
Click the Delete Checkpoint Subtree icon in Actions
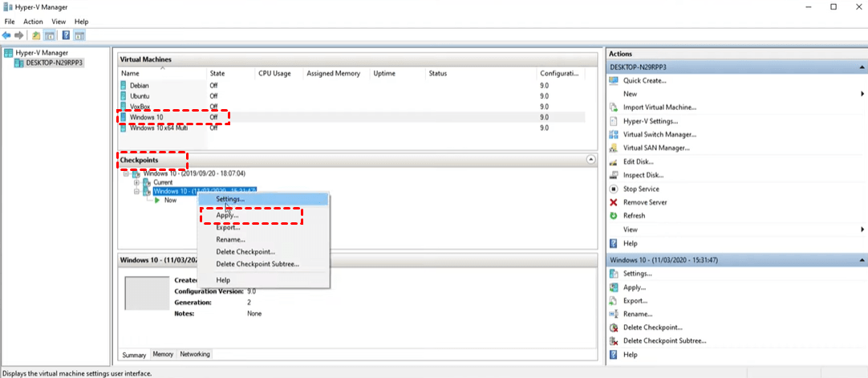pyautogui.click(x=614, y=341)
